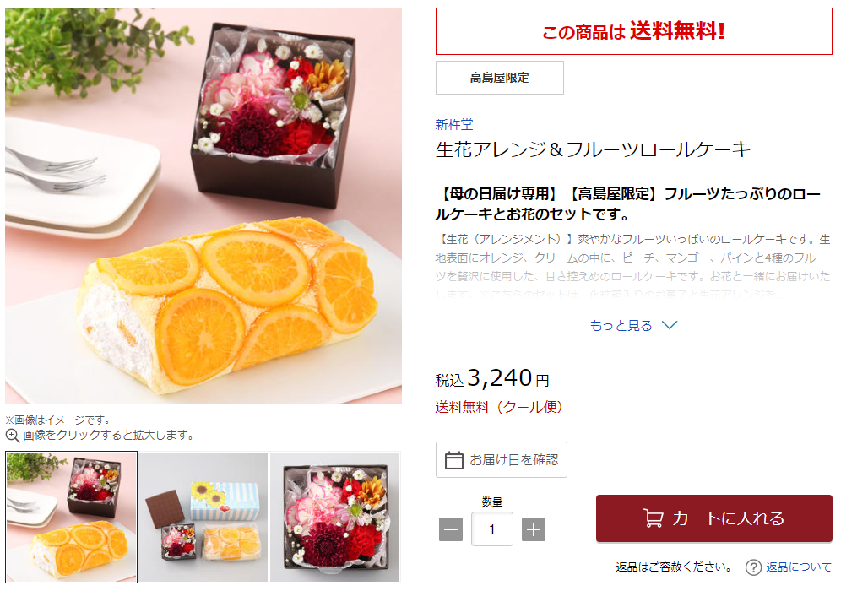Open the 新杵堂 brand link
The image size is (868, 591).
454,124
